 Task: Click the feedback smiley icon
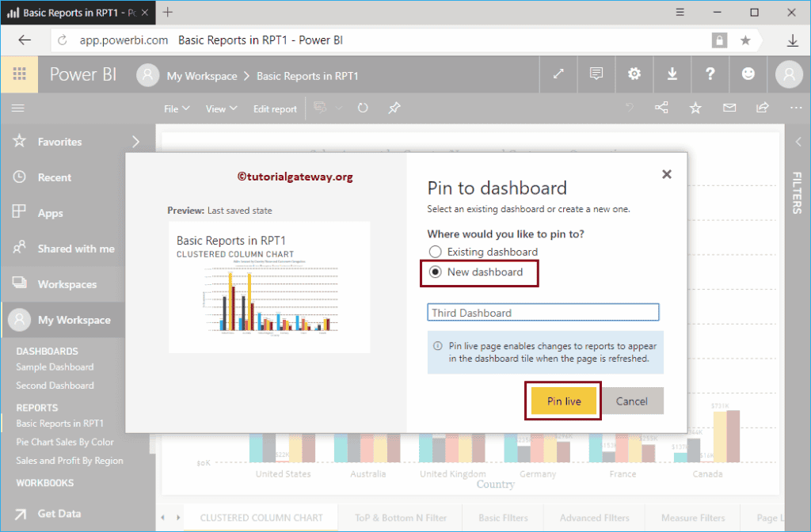pyautogui.click(x=748, y=74)
